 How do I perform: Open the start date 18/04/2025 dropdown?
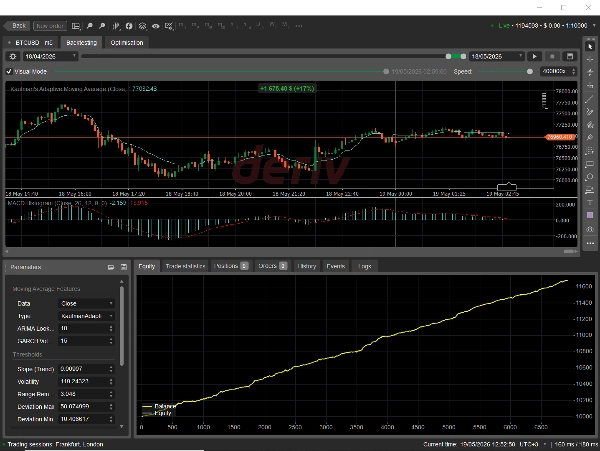[51, 56]
